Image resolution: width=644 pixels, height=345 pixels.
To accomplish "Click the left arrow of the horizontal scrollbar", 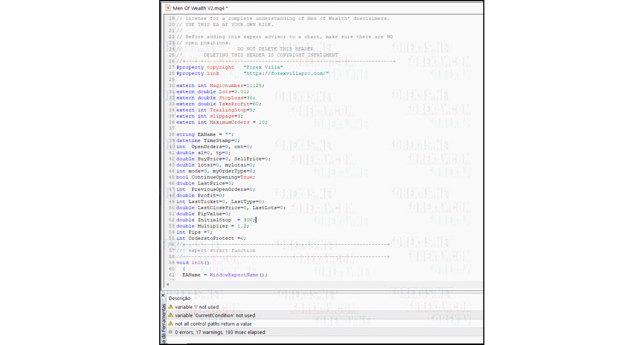I will coord(167,285).
